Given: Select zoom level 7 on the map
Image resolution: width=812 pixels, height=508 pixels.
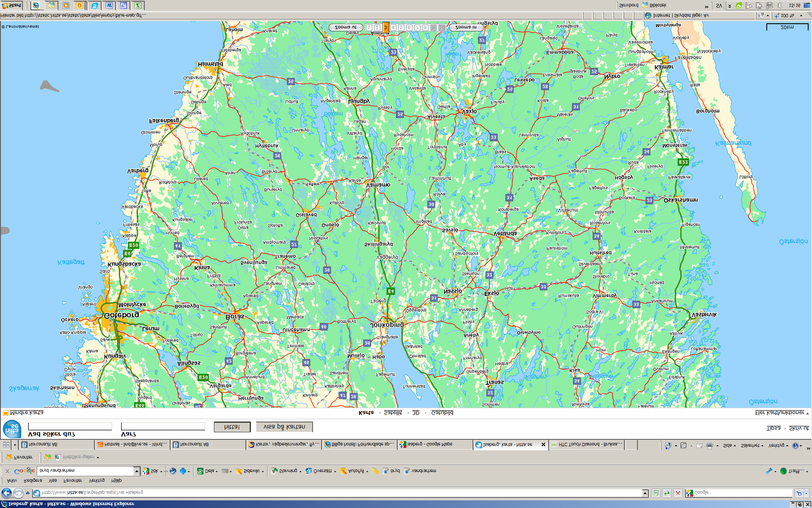Looking at the screenshot, I should 417,28.
